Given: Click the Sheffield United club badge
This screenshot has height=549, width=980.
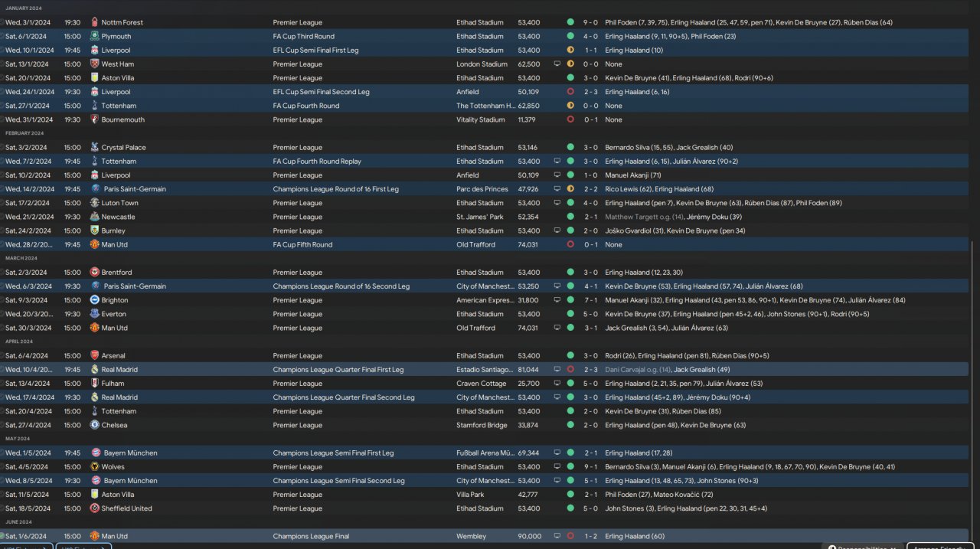Looking at the screenshot, I should pos(95,508).
